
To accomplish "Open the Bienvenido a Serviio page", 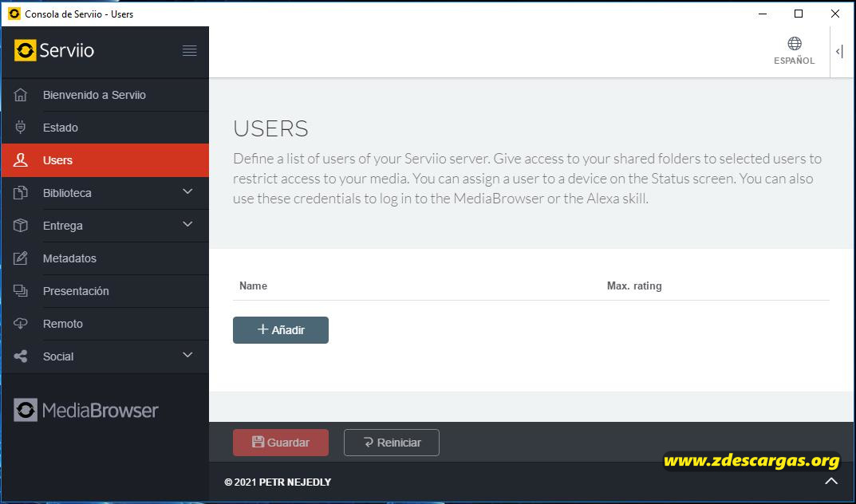I will (105, 95).
